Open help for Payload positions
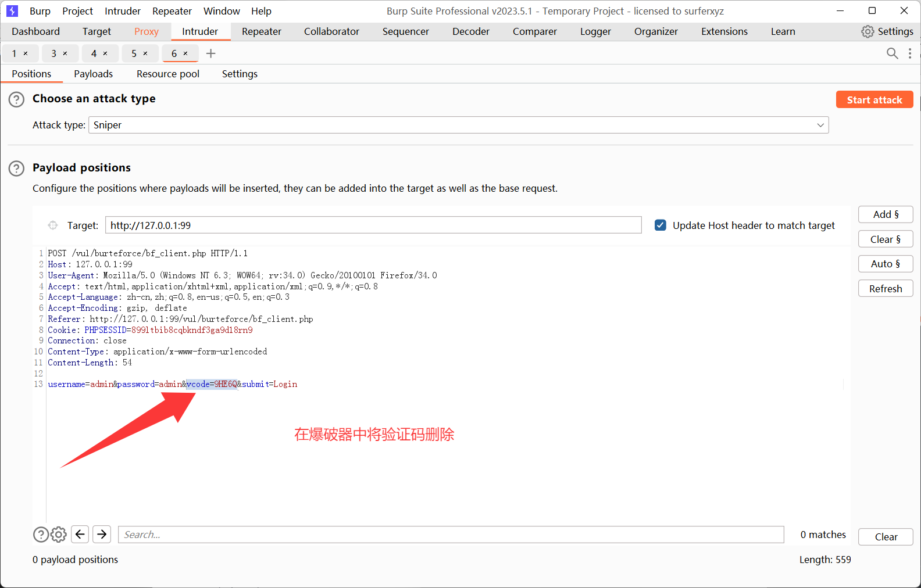Screen dimensions: 921x588 click(16, 168)
